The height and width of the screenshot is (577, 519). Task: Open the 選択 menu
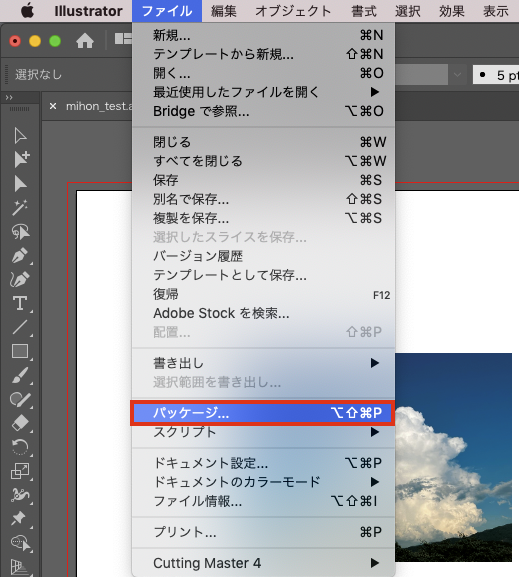coord(408,11)
